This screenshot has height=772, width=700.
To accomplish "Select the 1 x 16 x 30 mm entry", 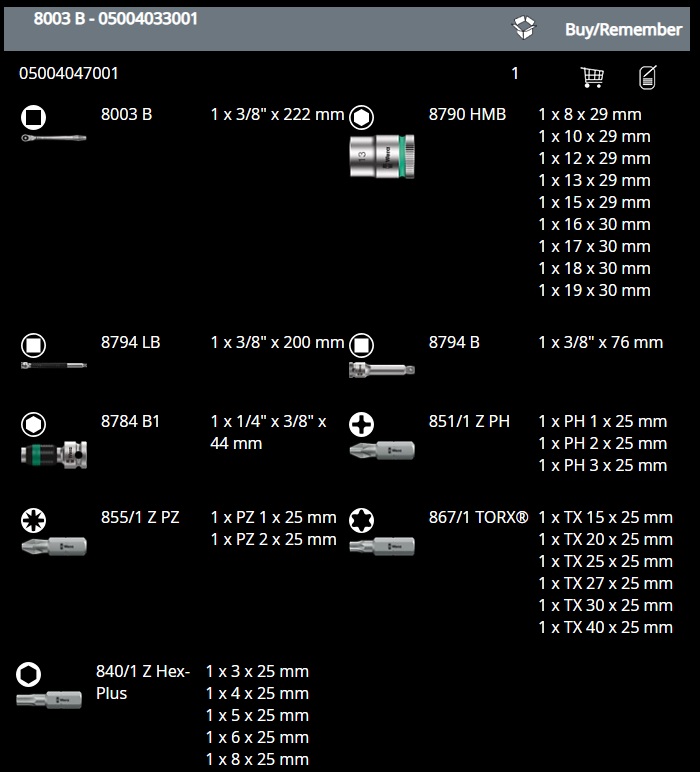I will pyautogui.click(x=594, y=225).
